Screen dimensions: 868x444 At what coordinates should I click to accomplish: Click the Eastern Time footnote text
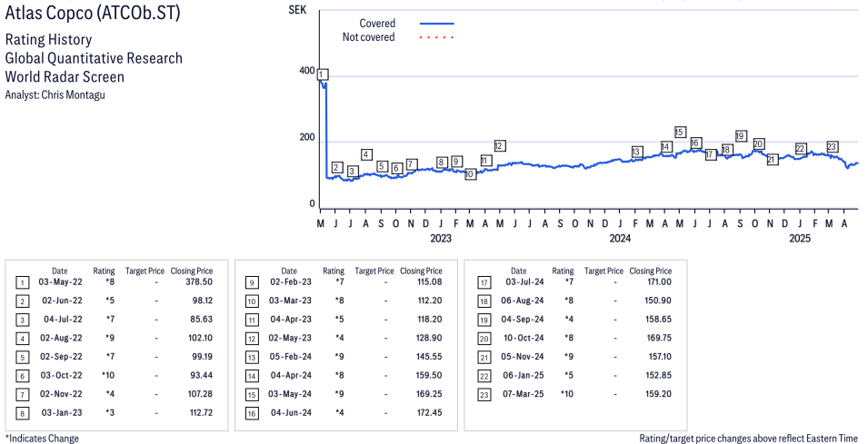(x=748, y=439)
